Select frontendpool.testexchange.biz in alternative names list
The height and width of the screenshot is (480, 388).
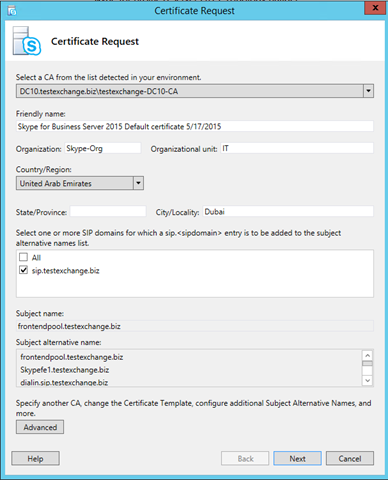(72, 357)
